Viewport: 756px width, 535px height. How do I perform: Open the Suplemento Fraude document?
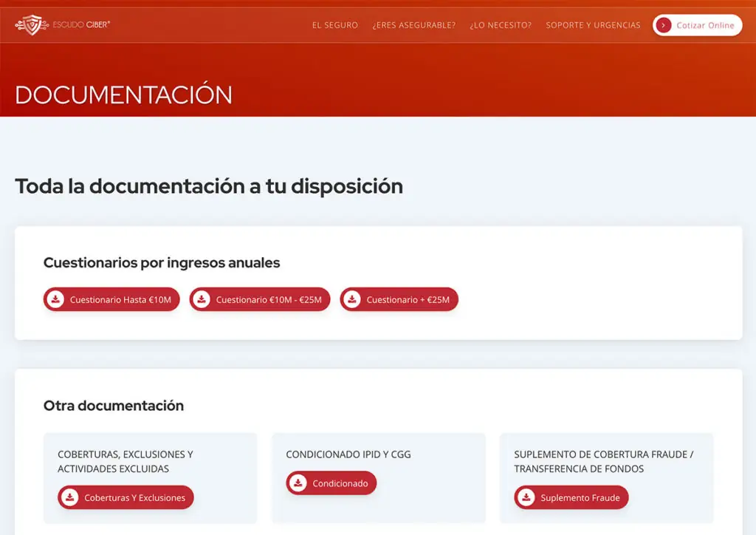(580, 498)
